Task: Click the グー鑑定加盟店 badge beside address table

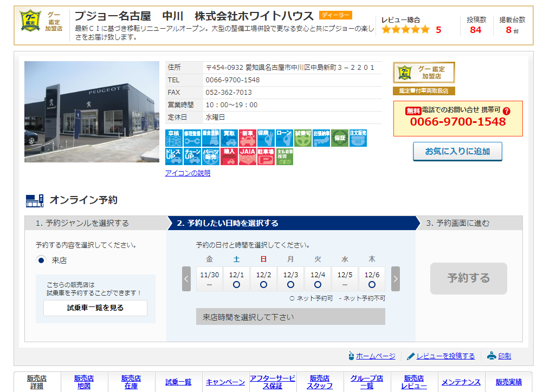Action: coord(424,73)
